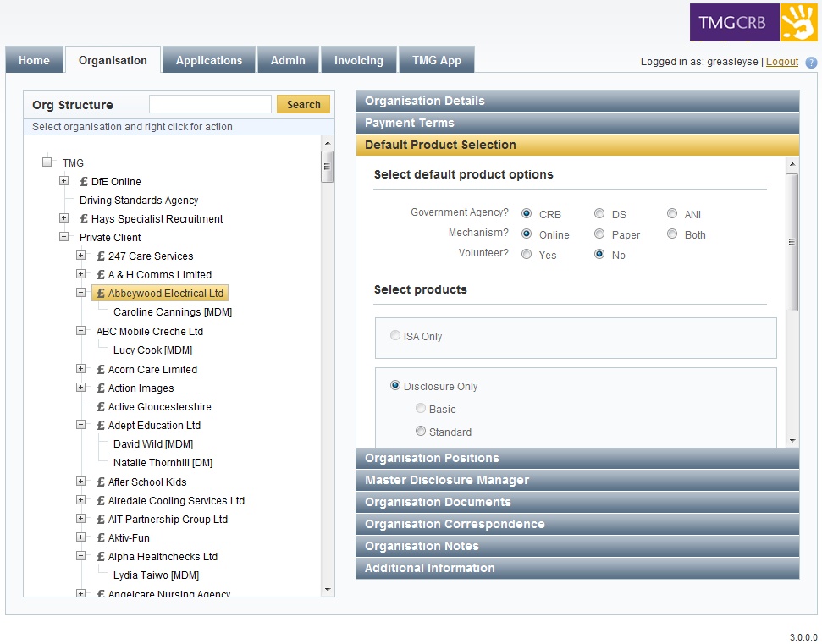The width and height of the screenshot is (822, 644).
Task: Collapse ABC Mobile Creche Ltd node
Action: pos(80,331)
